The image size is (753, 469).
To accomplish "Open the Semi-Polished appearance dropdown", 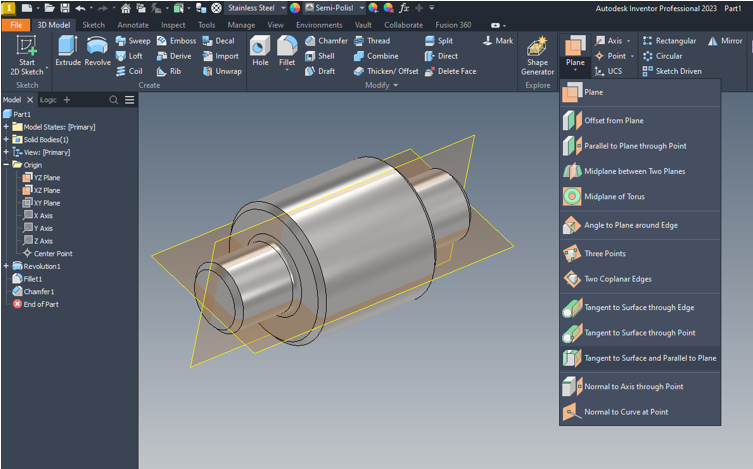I will [x=361, y=8].
